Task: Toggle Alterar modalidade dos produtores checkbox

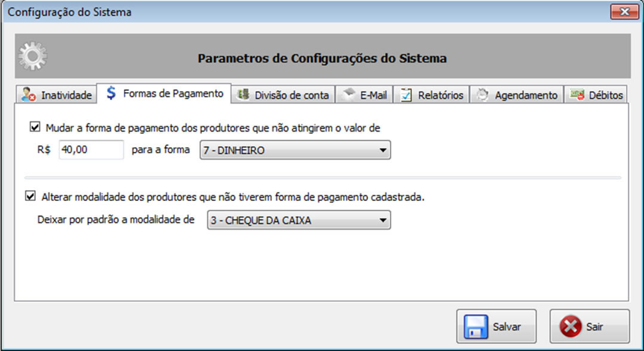Action: click(30, 196)
